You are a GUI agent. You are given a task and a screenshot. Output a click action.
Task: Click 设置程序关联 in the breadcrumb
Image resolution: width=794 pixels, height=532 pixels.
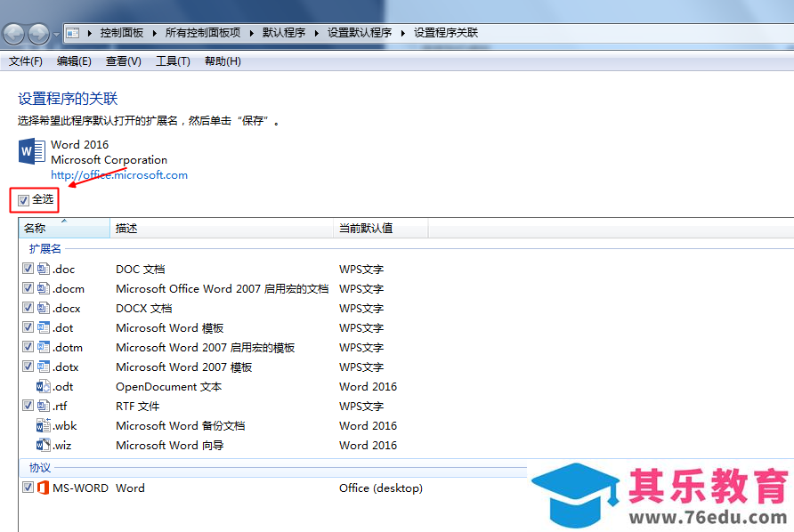(446, 33)
